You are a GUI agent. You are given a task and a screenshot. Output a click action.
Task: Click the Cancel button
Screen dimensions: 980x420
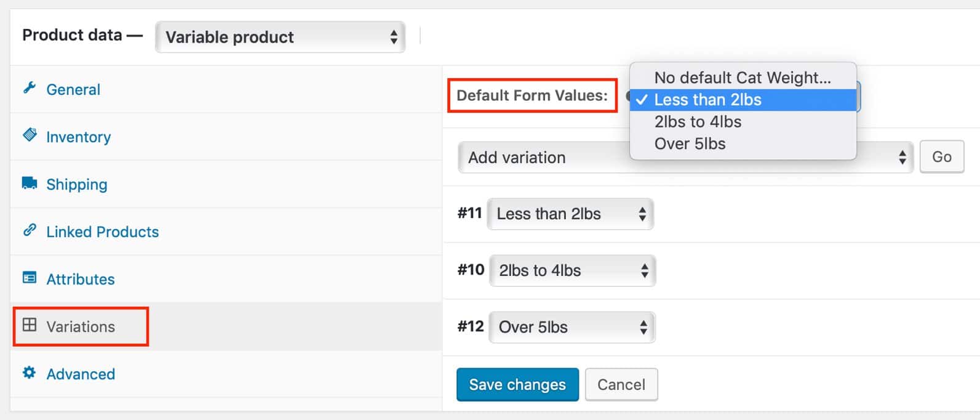(621, 385)
